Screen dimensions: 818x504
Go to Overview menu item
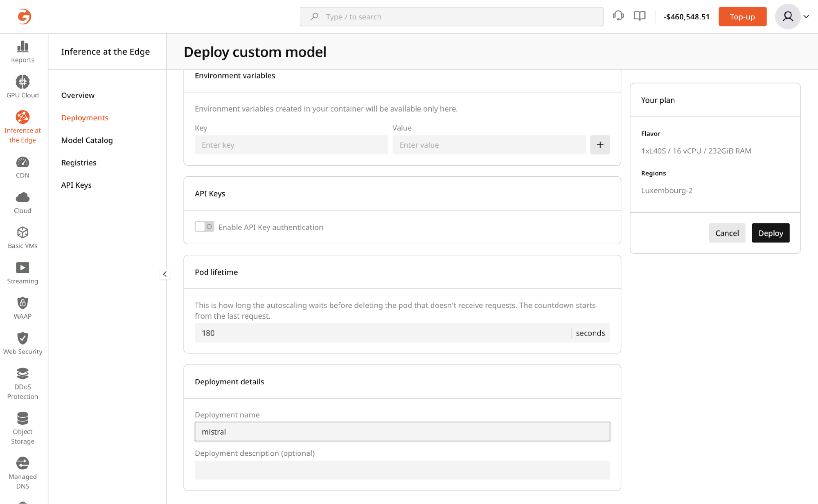(x=78, y=95)
